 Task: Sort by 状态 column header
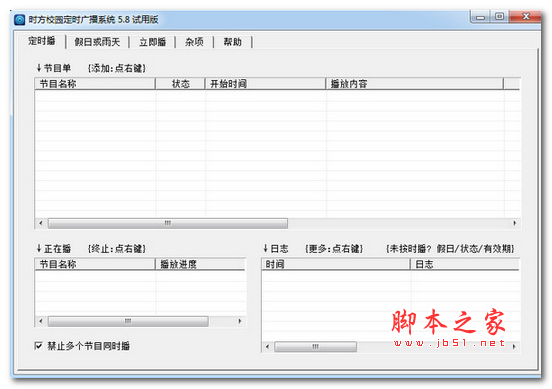coord(180,84)
